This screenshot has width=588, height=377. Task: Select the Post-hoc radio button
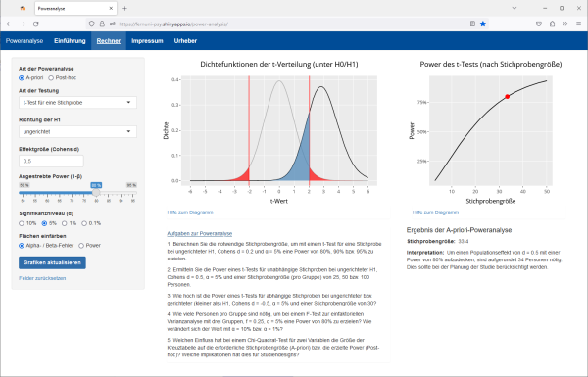[51, 78]
